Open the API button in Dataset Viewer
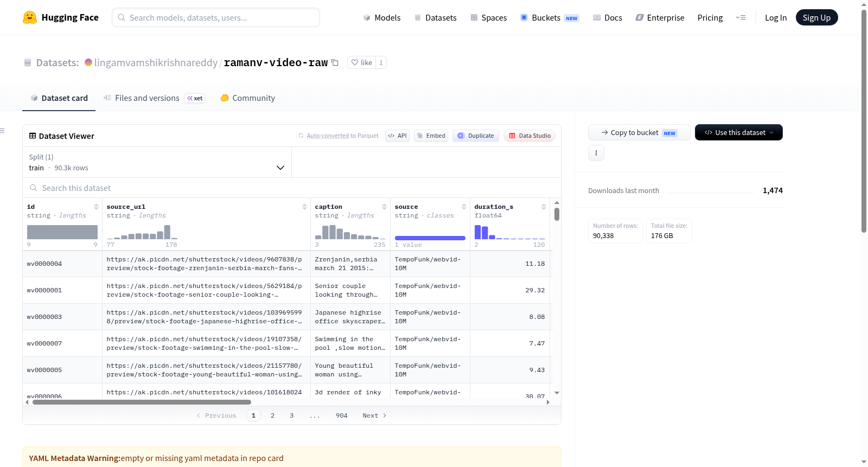This screenshot has width=868, height=467. coord(397,136)
